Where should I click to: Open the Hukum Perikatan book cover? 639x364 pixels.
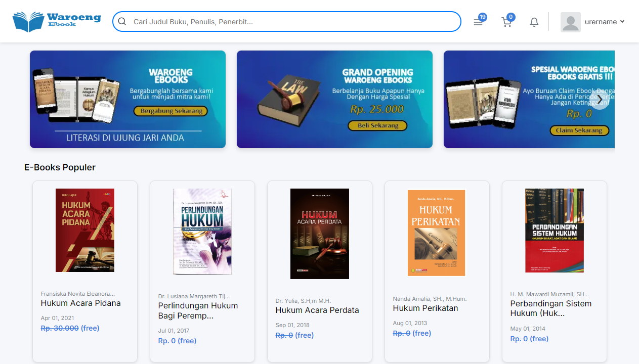tap(437, 233)
